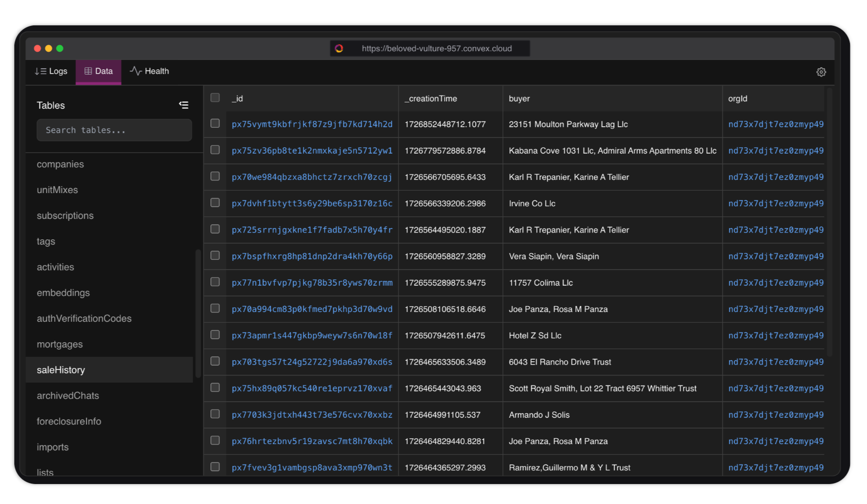Image resolution: width=867 pixels, height=504 pixels.
Task: Check the row for Hotel Z Sd Llc
Action: (215, 334)
